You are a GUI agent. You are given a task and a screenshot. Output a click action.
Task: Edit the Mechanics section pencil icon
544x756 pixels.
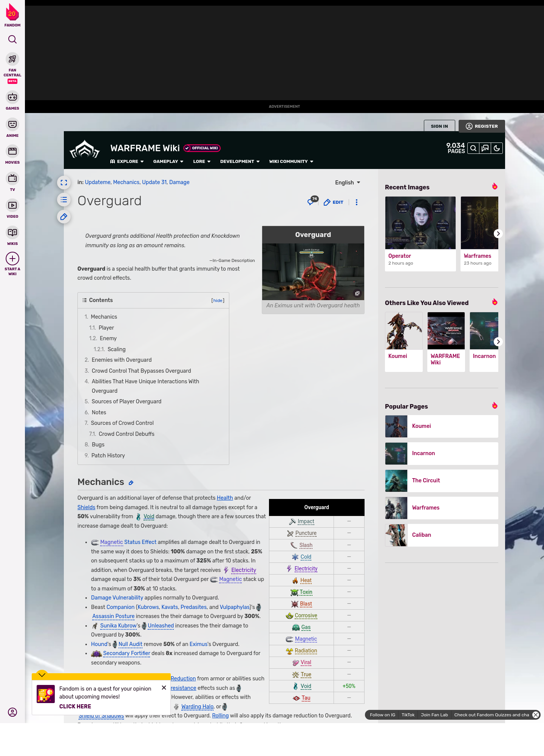[131, 483]
